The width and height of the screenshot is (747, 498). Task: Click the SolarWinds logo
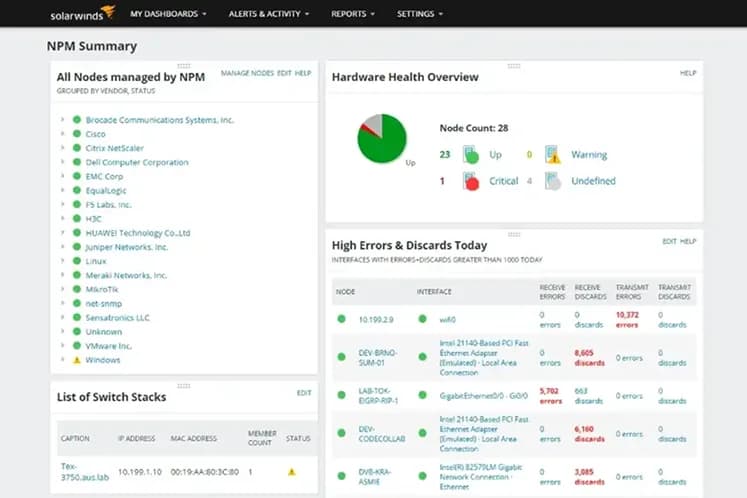point(82,13)
